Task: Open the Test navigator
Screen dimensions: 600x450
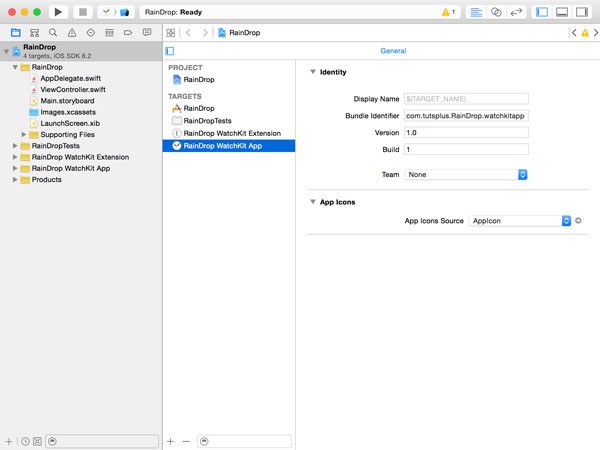Action: coord(91,33)
